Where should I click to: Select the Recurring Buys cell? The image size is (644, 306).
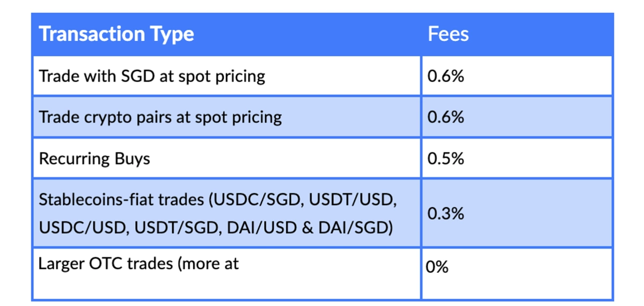(x=226, y=158)
